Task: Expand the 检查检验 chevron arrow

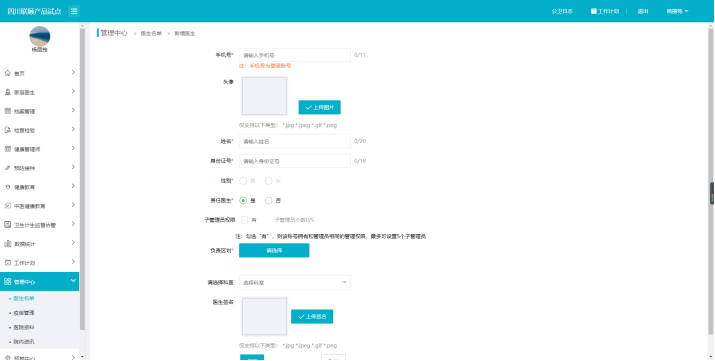Action: click(73, 129)
